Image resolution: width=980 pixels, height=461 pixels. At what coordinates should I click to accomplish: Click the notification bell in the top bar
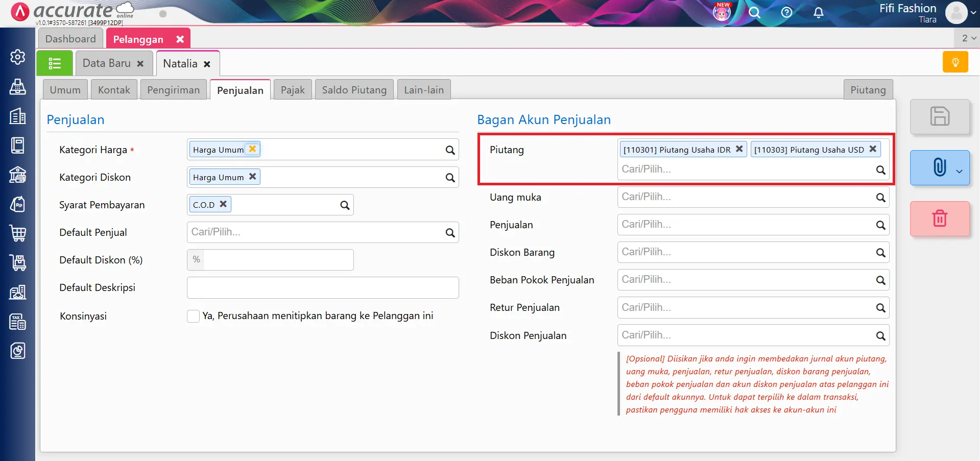pos(819,13)
